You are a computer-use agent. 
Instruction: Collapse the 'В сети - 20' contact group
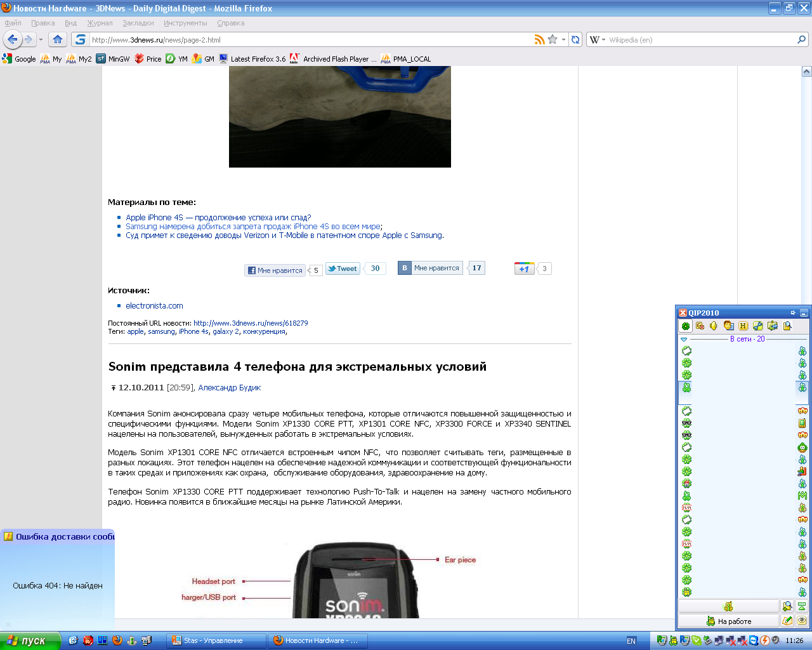point(684,339)
